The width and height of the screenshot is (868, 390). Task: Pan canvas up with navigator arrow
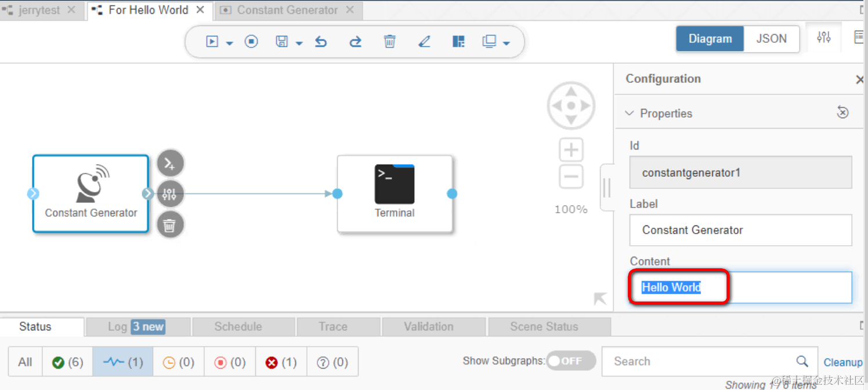click(571, 91)
